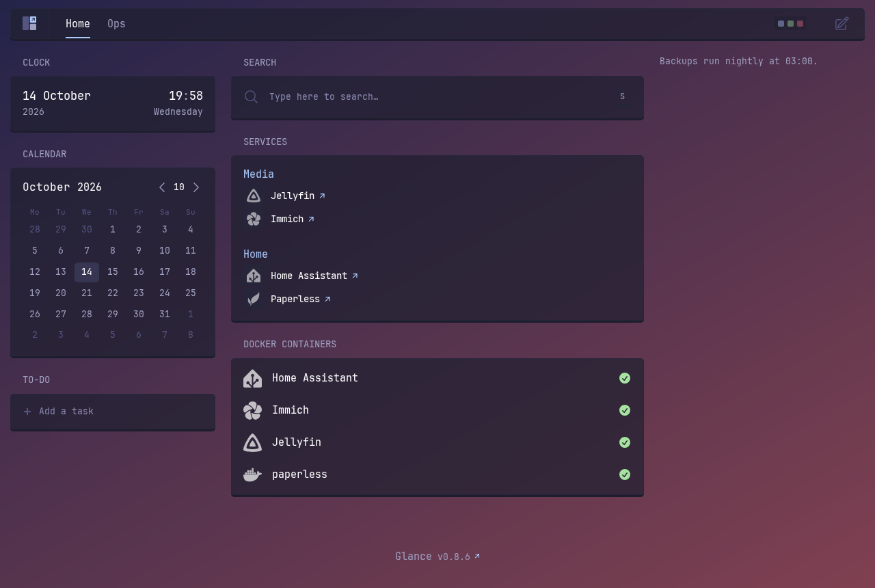Click paperless container status checkmark

[x=625, y=475]
